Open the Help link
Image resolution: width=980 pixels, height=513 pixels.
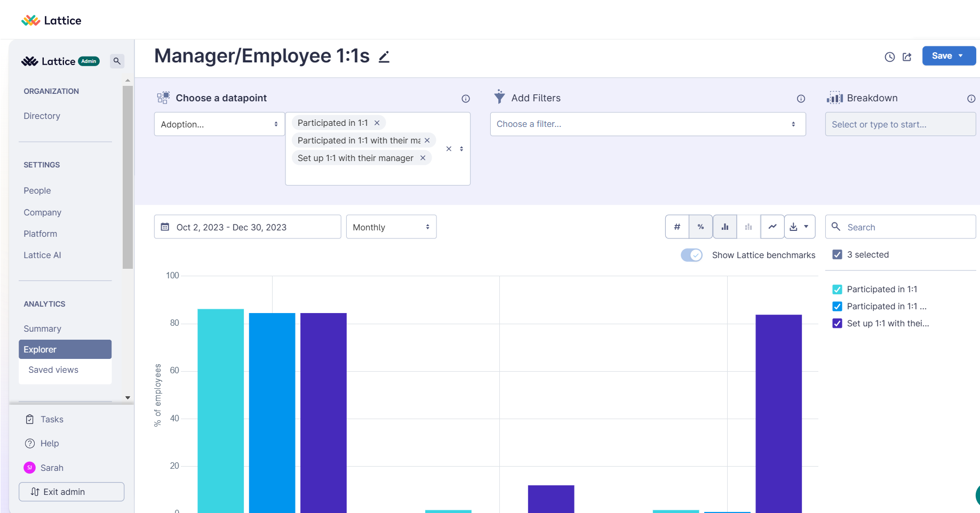pos(50,443)
